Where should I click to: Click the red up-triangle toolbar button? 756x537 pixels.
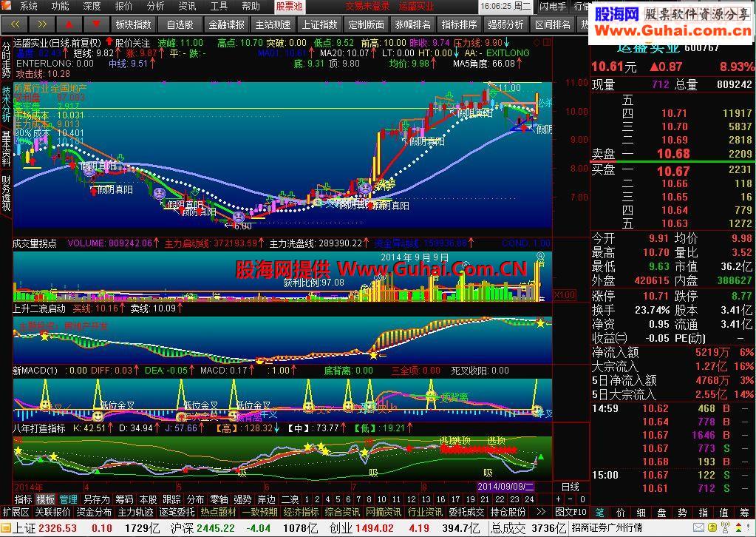tap(69, 24)
